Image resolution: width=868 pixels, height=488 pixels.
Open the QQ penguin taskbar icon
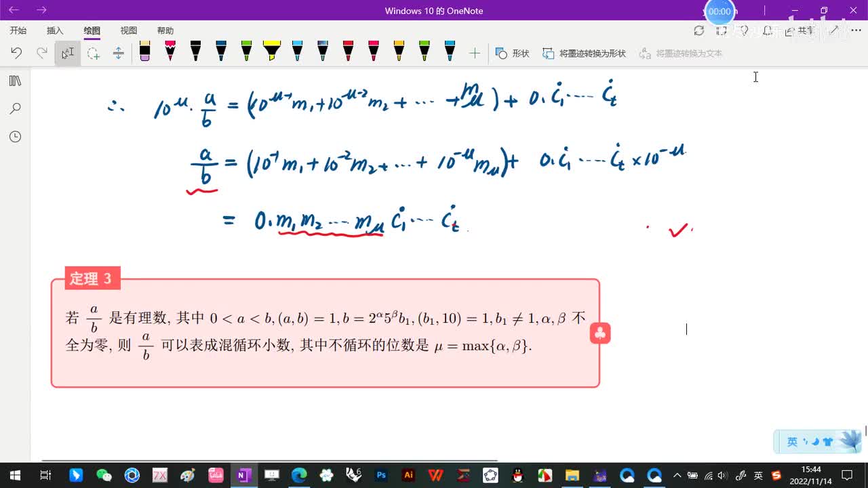[517, 475]
